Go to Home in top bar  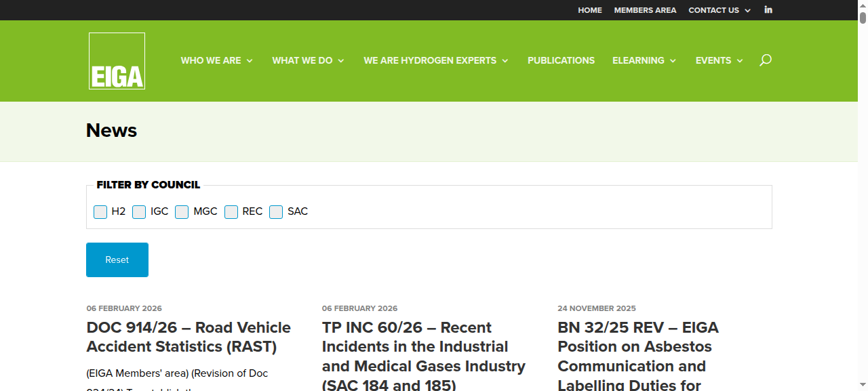point(590,10)
